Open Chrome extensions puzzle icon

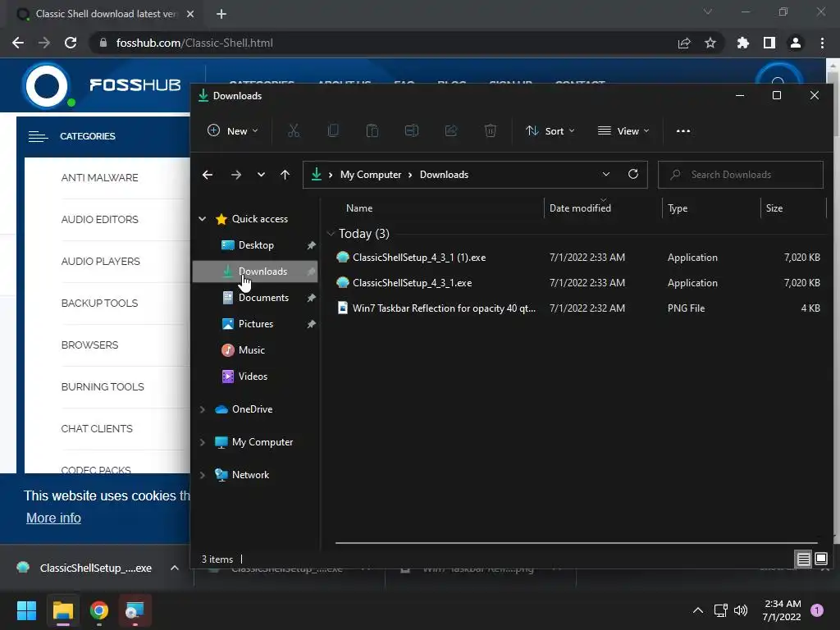(743, 43)
